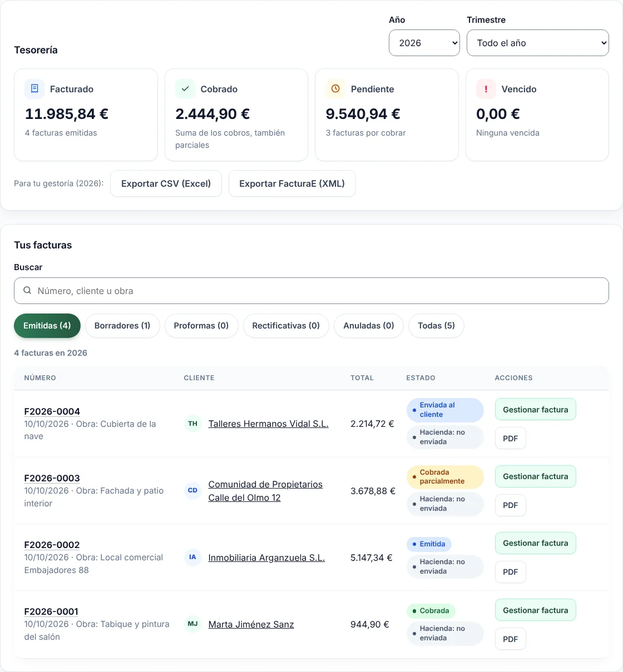This screenshot has height=672, width=623.
Task: Open PDF for invoice F2026-0002
Action: [511, 572]
